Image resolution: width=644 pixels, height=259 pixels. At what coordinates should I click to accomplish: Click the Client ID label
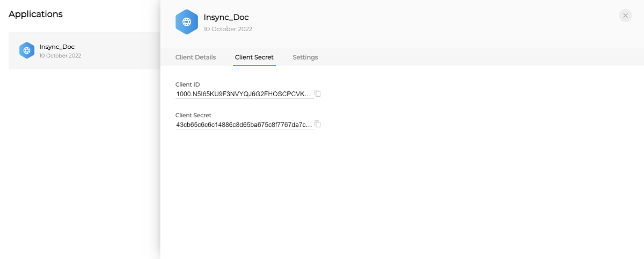pos(187,84)
